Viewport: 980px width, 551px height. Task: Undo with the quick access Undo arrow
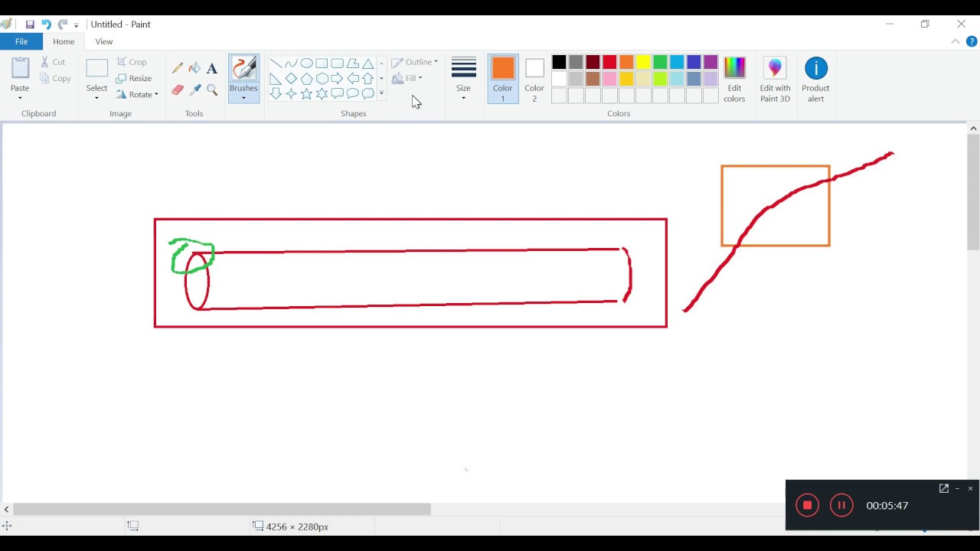46,24
